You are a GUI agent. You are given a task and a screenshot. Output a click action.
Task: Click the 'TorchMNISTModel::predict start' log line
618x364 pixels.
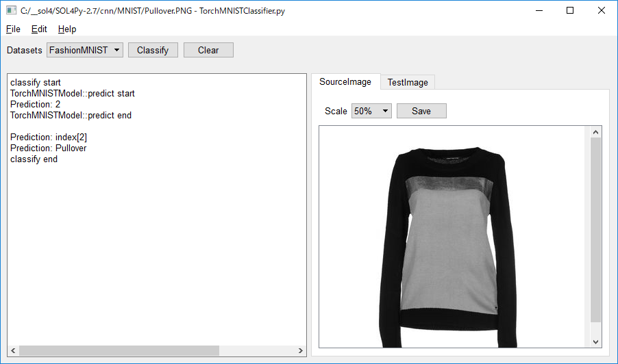pyautogui.click(x=73, y=93)
